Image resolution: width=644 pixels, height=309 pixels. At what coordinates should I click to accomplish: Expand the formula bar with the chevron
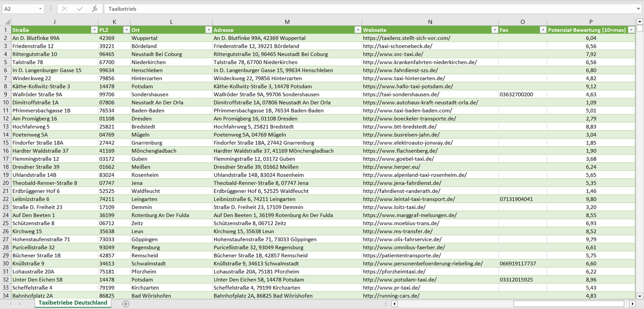point(639,9)
